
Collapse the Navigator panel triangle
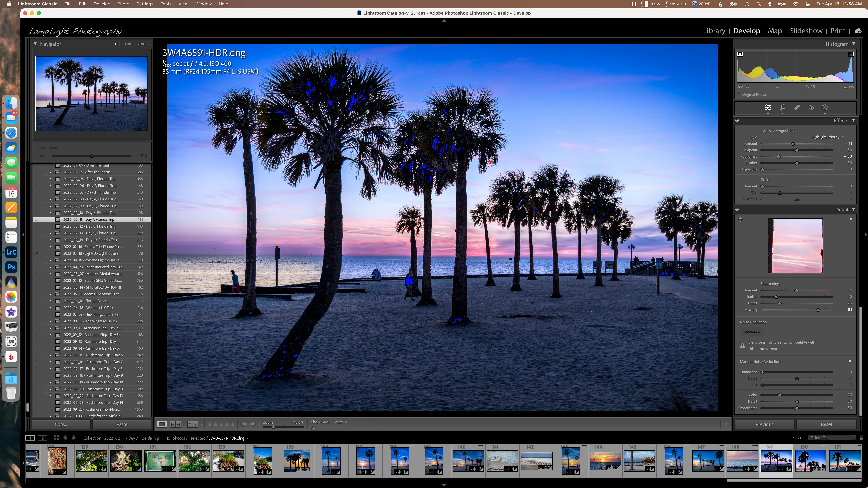[35, 44]
